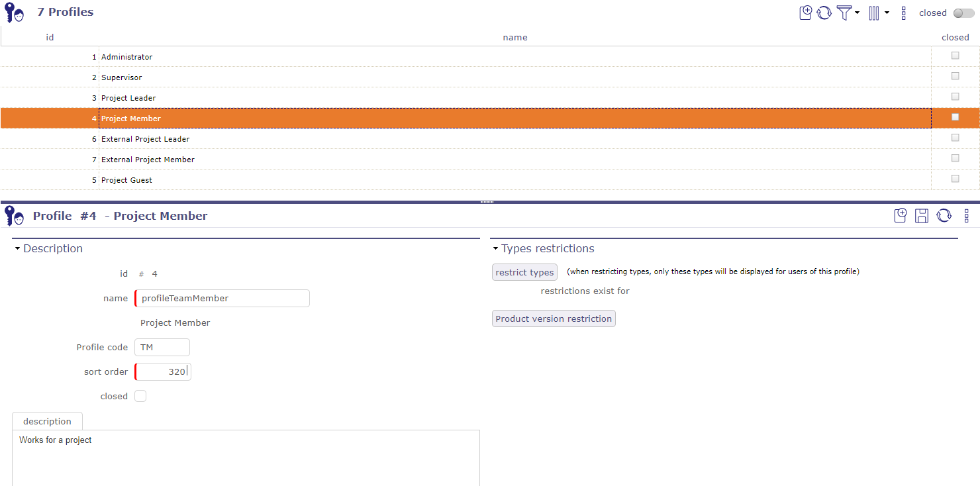This screenshot has width=980, height=486.
Task: Switch to the description tab
Action: [x=47, y=420]
